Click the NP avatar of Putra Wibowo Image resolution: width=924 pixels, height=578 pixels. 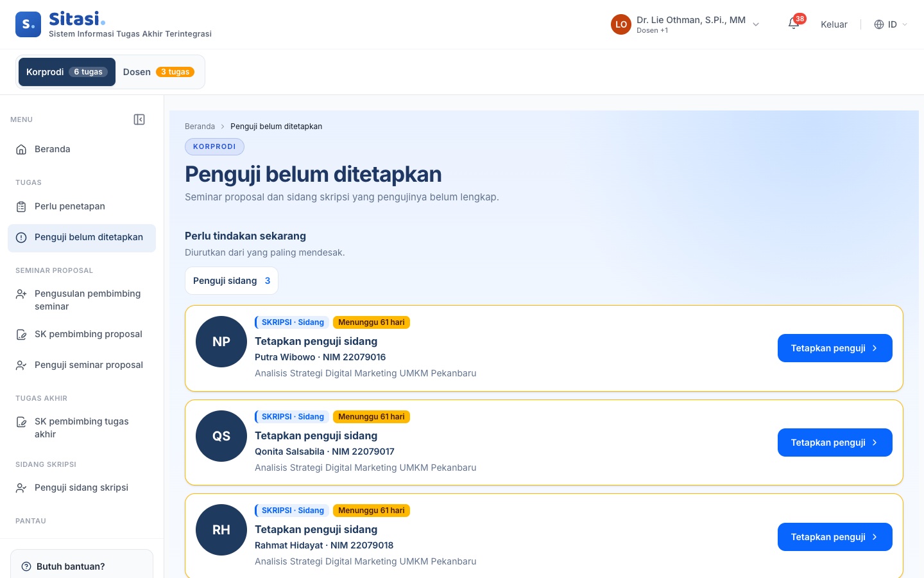221,342
